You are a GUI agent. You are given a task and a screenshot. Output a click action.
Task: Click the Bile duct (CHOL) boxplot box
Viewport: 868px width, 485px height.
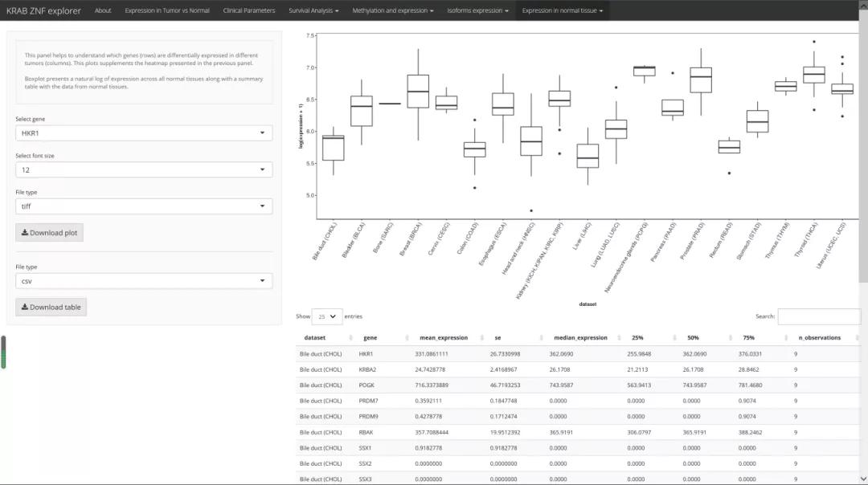(334, 148)
